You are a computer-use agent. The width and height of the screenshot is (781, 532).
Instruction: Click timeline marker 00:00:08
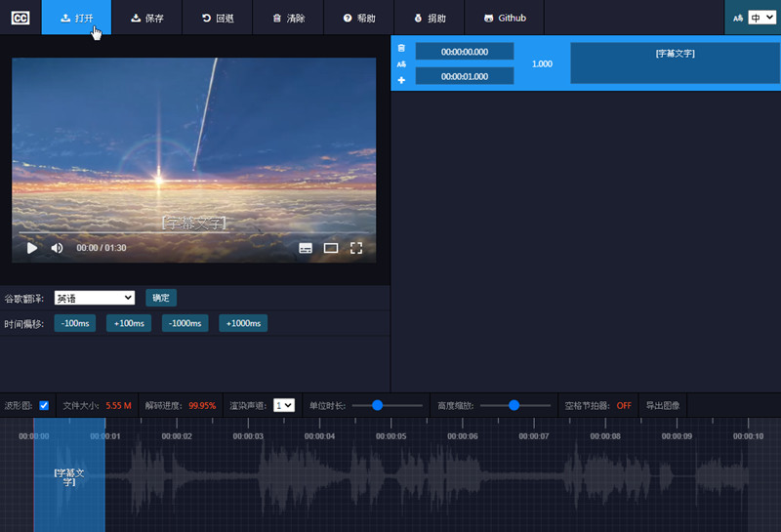[605, 436]
